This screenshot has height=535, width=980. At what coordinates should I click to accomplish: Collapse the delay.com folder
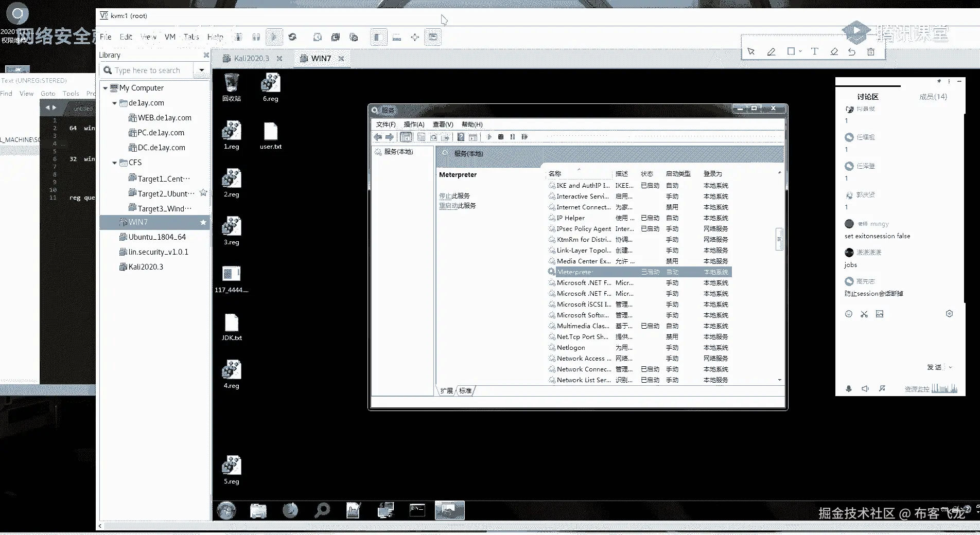[114, 103]
